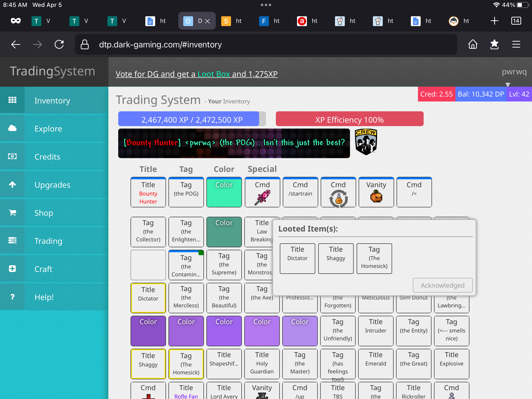
Task: Select the lightest lavender Color swatch
Action: (300, 331)
